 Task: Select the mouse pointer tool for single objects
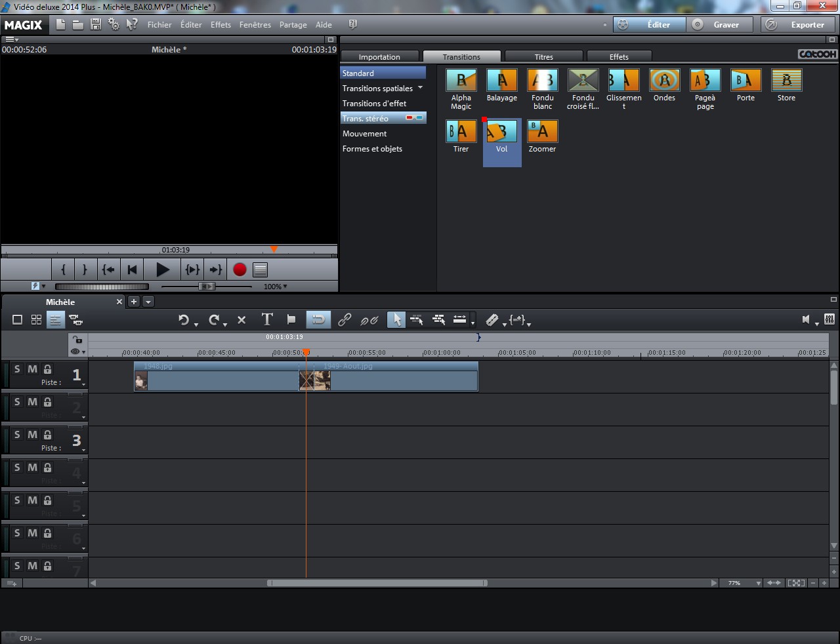point(396,320)
